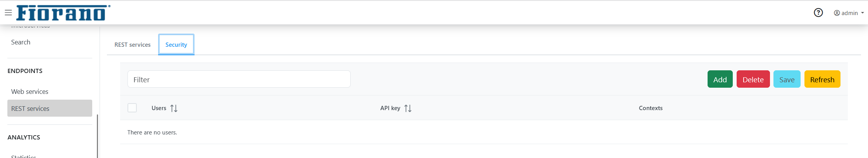The width and height of the screenshot is (868, 158).
Task: Click the Save button
Action: (x=787, y=79)
